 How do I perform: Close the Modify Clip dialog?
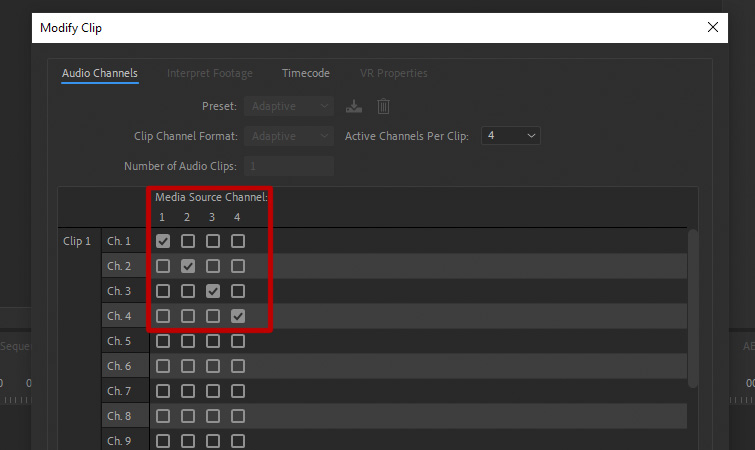[x=713, y=27]
